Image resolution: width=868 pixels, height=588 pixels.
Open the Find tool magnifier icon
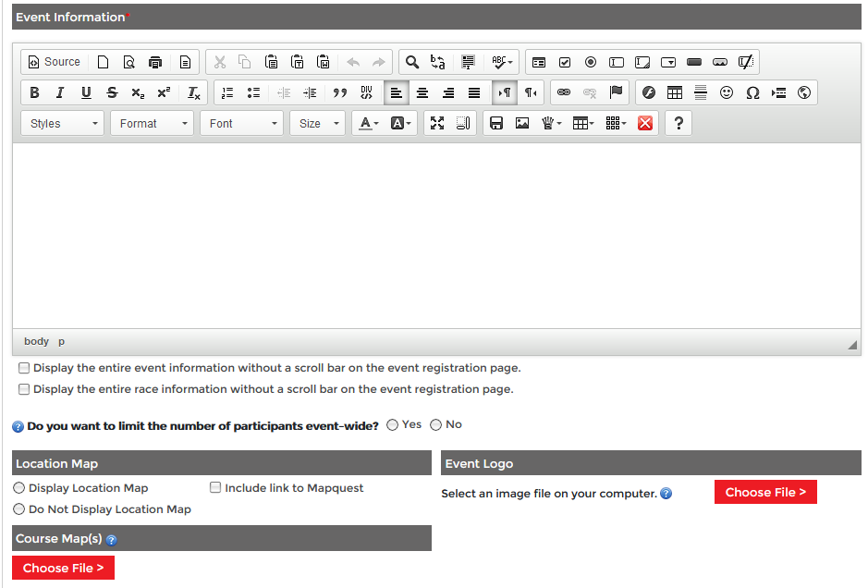click(412, 62)
